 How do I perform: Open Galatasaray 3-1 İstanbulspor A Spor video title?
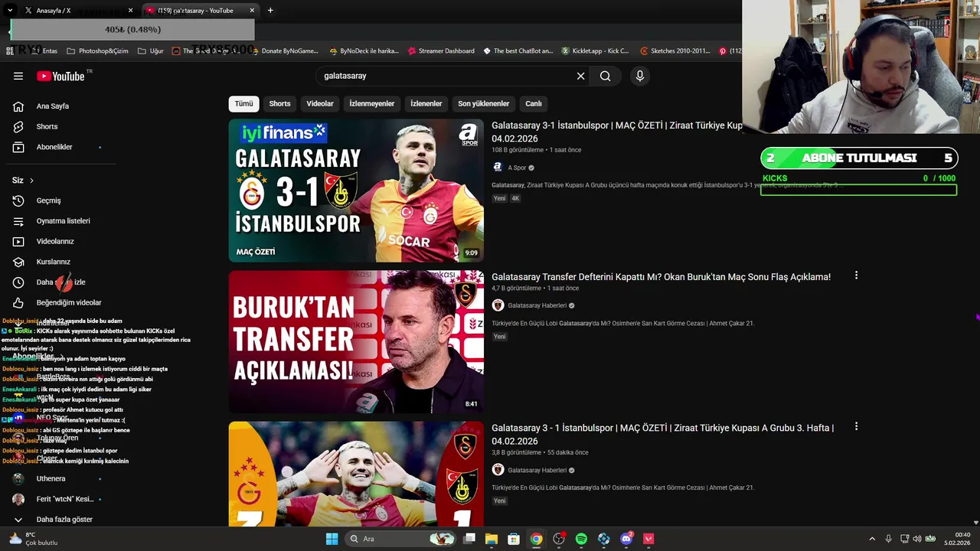pos(617,132)
